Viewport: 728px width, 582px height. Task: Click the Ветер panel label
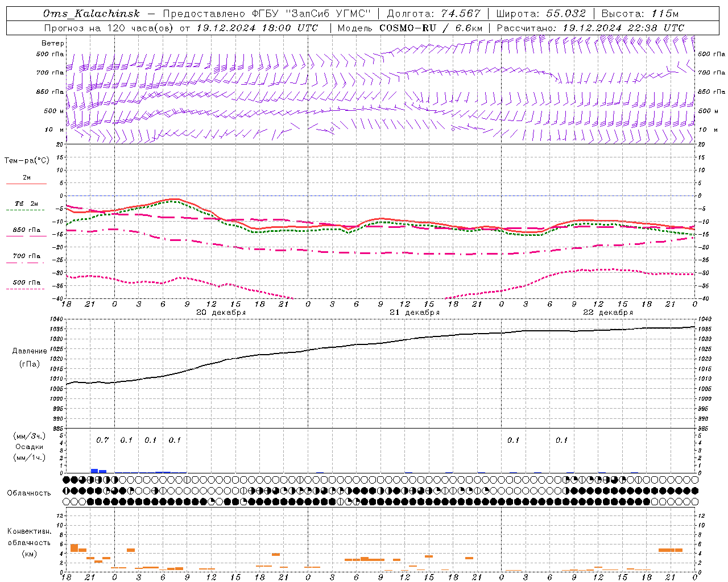coord(53,43)
